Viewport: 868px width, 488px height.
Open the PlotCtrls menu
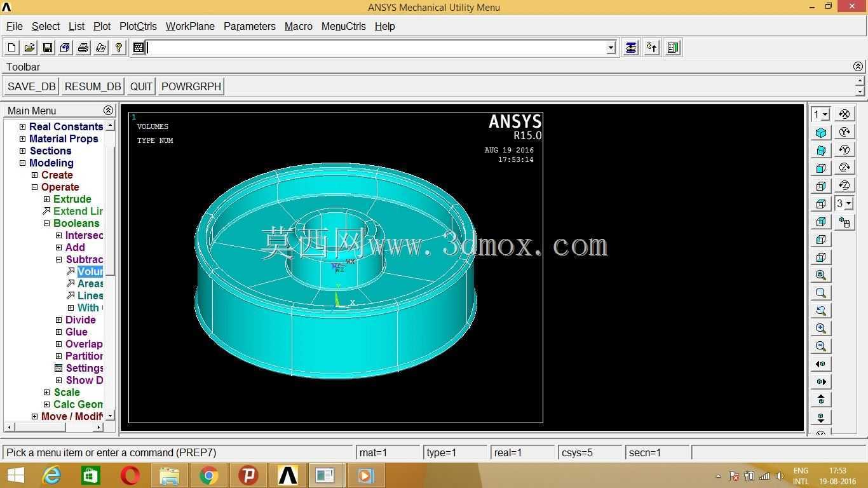(x=138, y=26)
